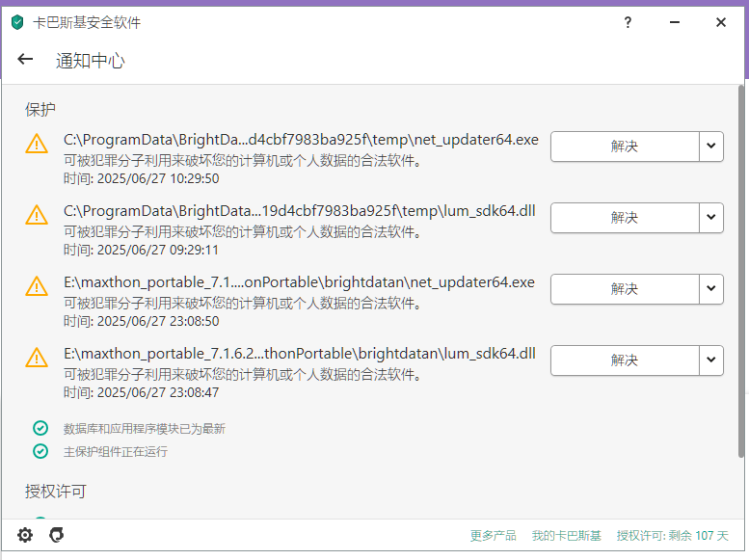Resolve the maxthon lum_sdk64.dll threat
The image size is (749, 560).
coord(625,360)
